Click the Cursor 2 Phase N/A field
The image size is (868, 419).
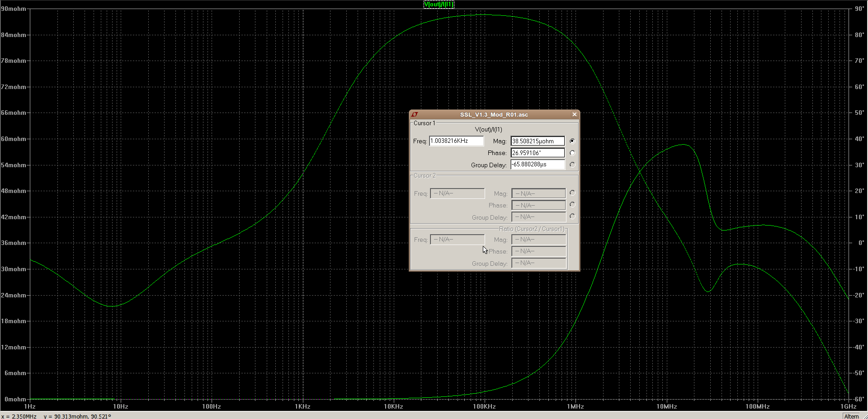point(538,205)
